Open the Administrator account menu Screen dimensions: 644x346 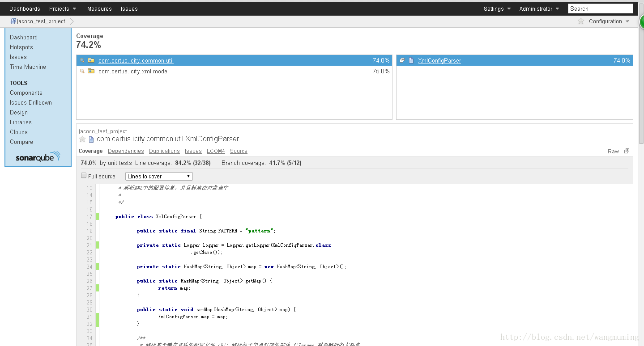pyautogui.click(x=539, y=8)
